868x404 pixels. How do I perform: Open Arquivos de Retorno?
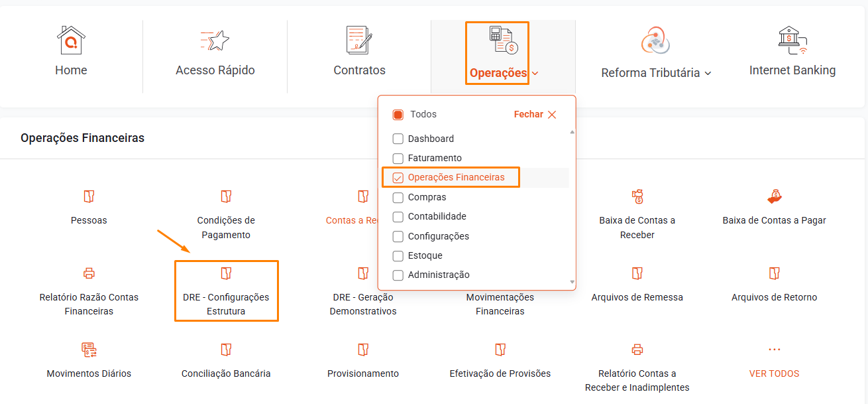(x=774, y=297)
